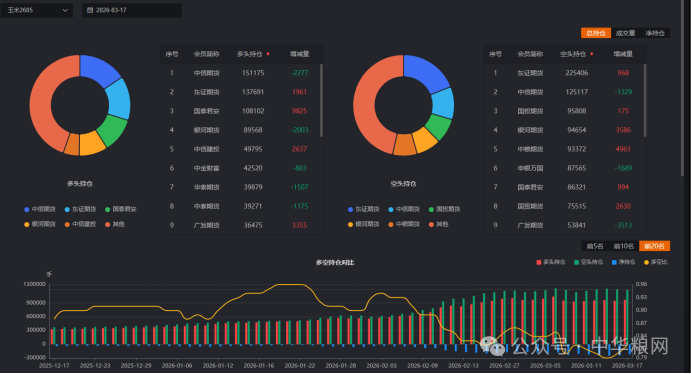Toggle 东证期货 in the 空头持仓 donut legend
Screen dimensions: 691x374
[x=364, y=209]
